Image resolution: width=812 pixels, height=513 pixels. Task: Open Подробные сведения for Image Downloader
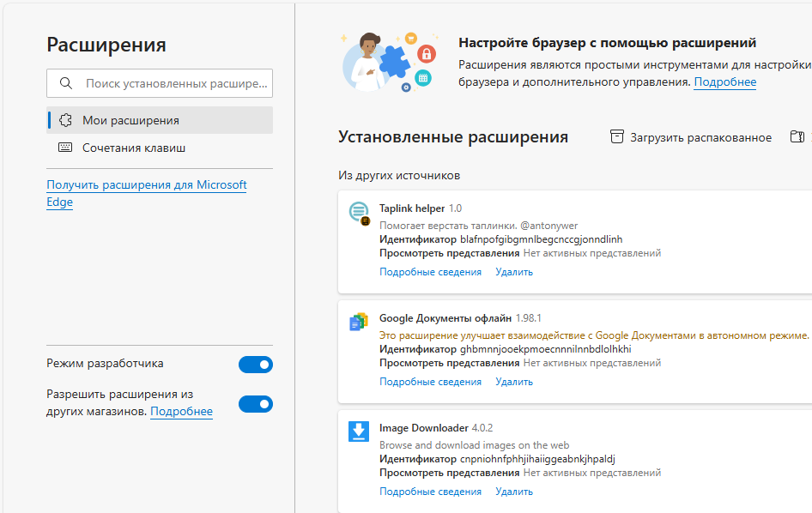pos(430,492)
